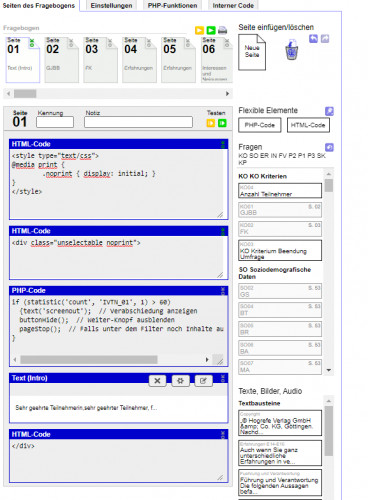Screen dimensions: 368x500
Task: Click the page strip horizontal scrollbar thumb
Action: pyautogui.click(x=25, y=94)
